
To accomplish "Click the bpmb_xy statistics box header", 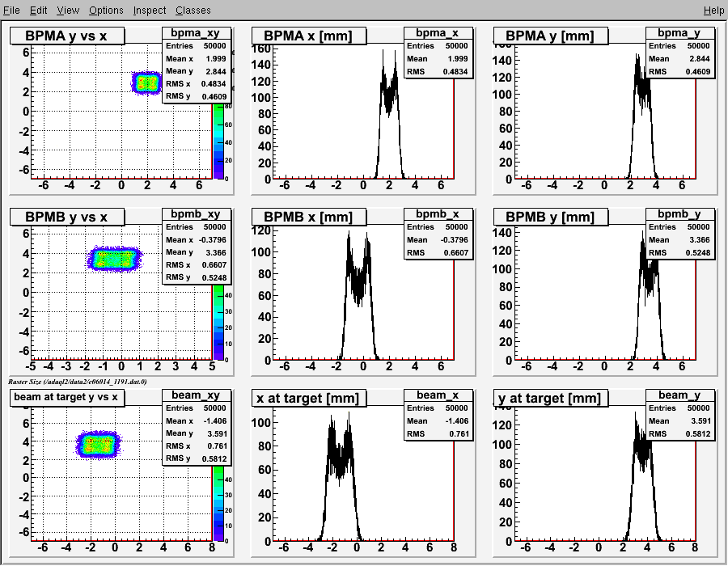I will click(195, 214).
